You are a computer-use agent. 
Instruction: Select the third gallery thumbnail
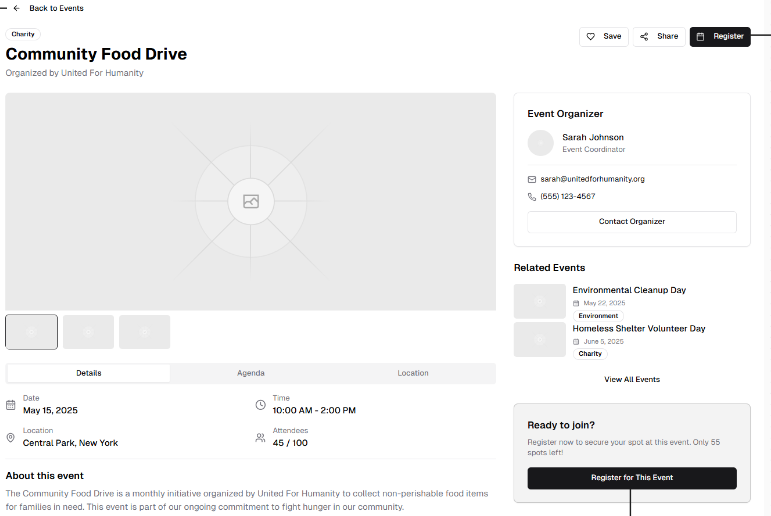pyautogui.click(x=144, y=332)
